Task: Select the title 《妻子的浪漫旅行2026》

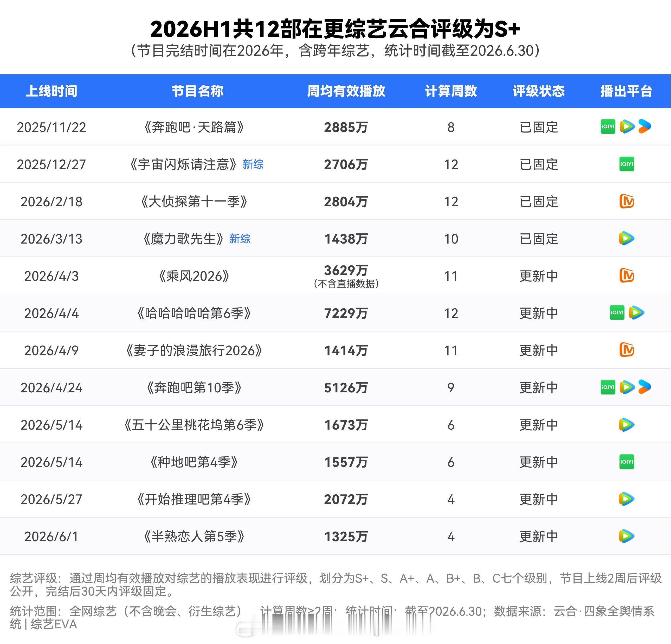Action: tap(194, 350)
